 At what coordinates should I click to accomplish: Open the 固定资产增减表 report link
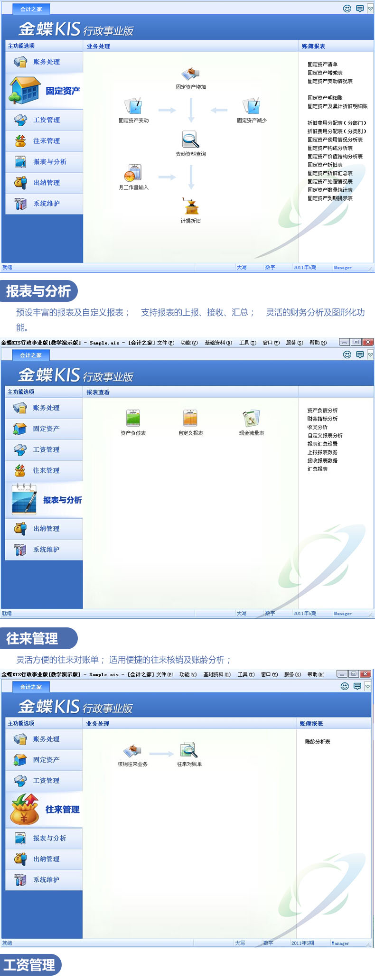point(325,73)
